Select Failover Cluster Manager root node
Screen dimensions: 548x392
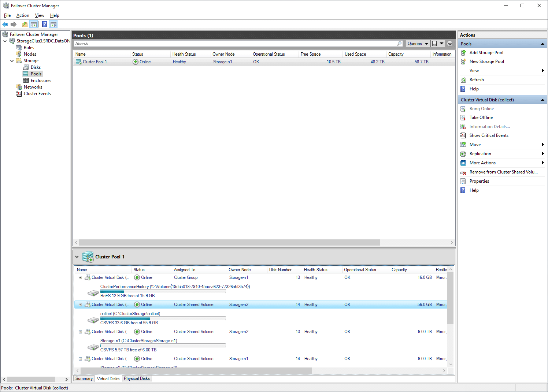(x=34, y=34)
